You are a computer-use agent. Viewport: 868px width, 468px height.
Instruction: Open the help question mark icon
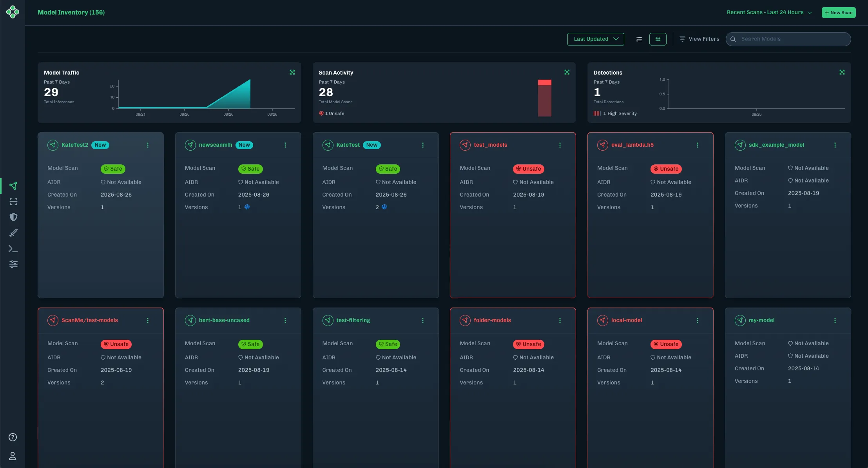[12, 437]
